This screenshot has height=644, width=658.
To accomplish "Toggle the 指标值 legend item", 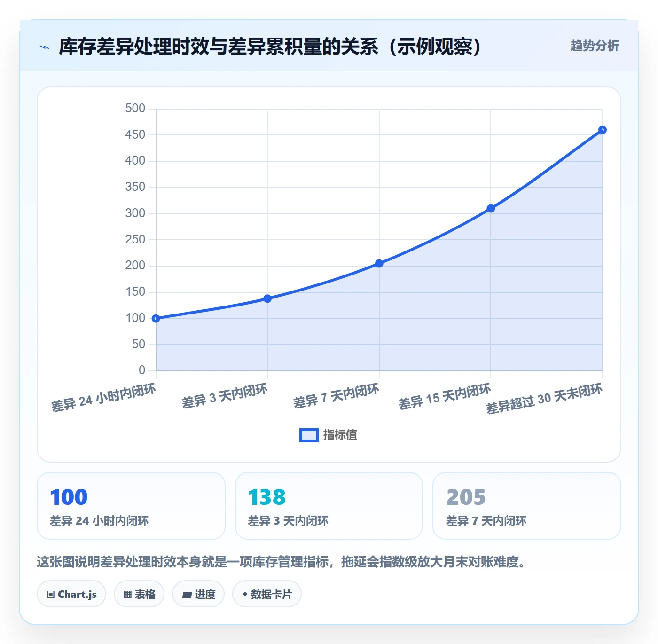I will click(329, 435).
